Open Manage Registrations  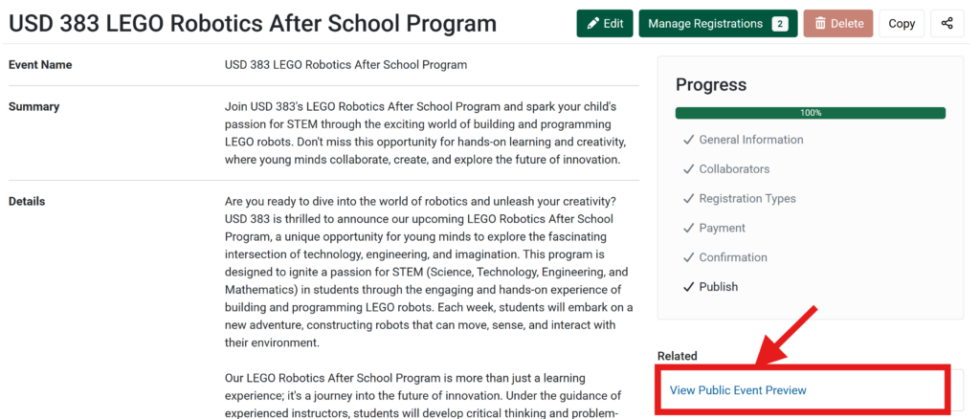click(x=705, y=24)
